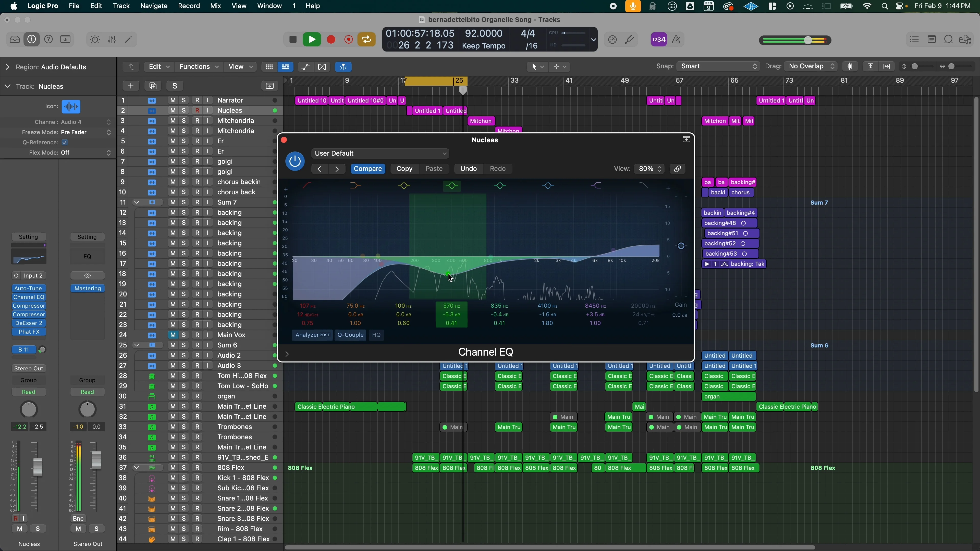Toggle the Q-Reference checkbox in the inspector
The image size is (980, 551).
coord(65,143)
